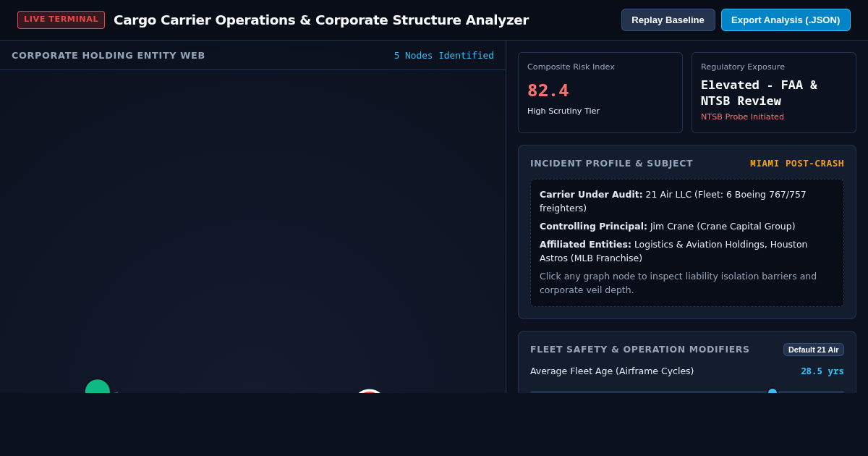Click the Composite Risk Index label
Viewport: 868px width, 456px height.
click(571, 67)
